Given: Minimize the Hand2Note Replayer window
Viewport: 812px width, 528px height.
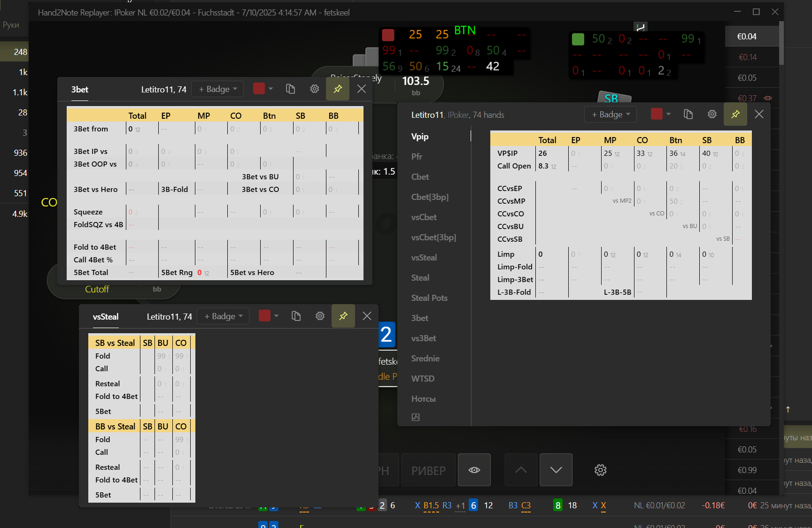Looking at the screenshot, I should coord(737,12).
